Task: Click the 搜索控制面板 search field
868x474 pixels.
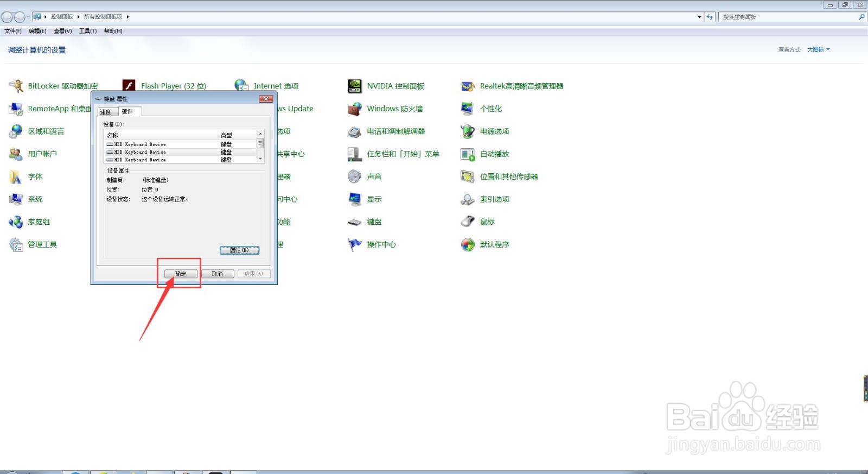Action: pyautogui.click(x=789, y=17)
